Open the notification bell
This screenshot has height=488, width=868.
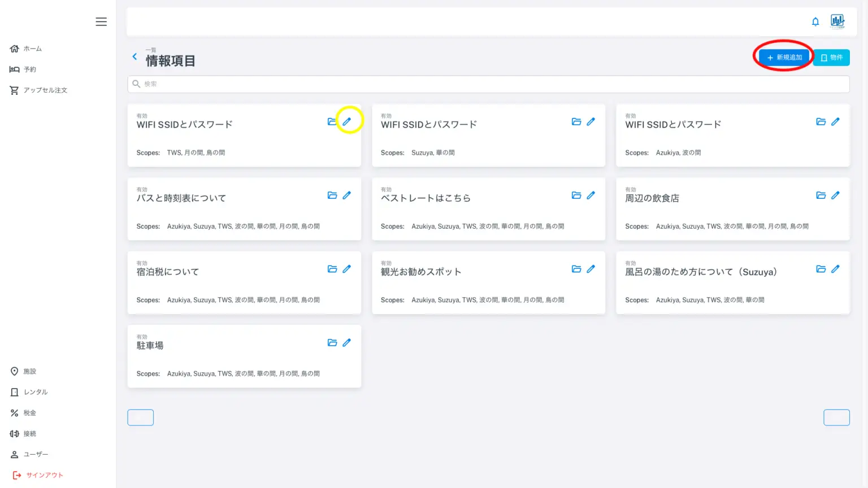click(x=815, y=21)
